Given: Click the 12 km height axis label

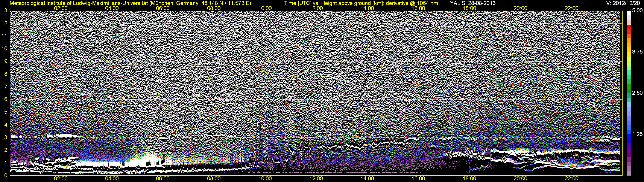Looking at the screenshot, I should [5, 23].
